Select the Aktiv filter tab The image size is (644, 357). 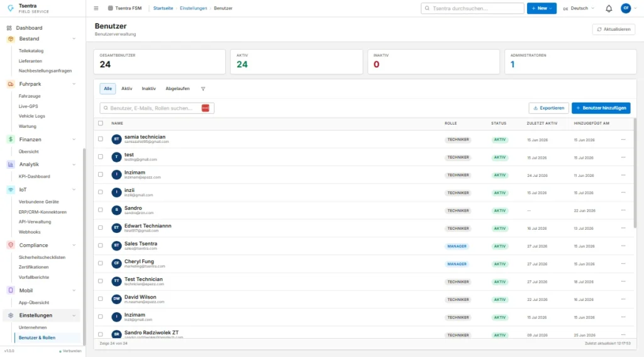click(x=126, y=89)
